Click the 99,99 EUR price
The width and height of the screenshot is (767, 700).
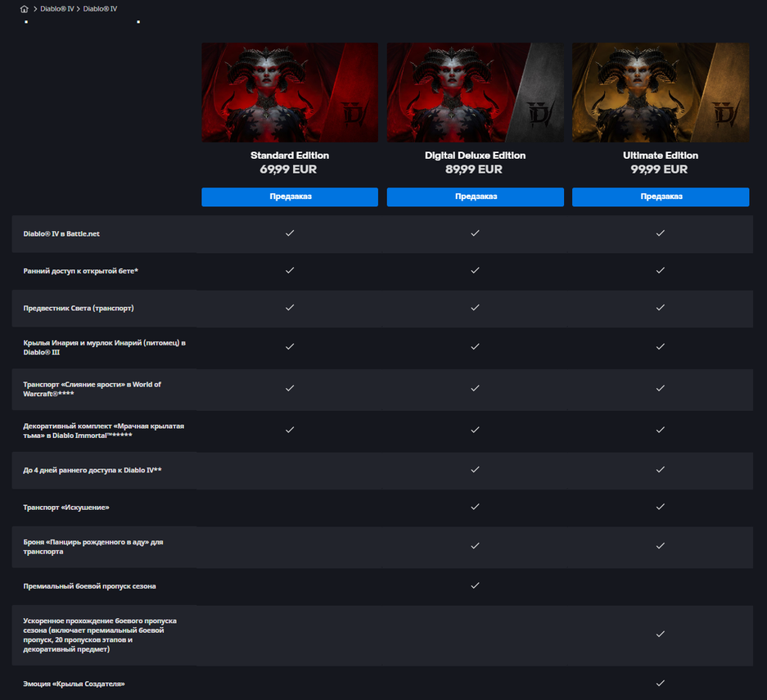659,169
